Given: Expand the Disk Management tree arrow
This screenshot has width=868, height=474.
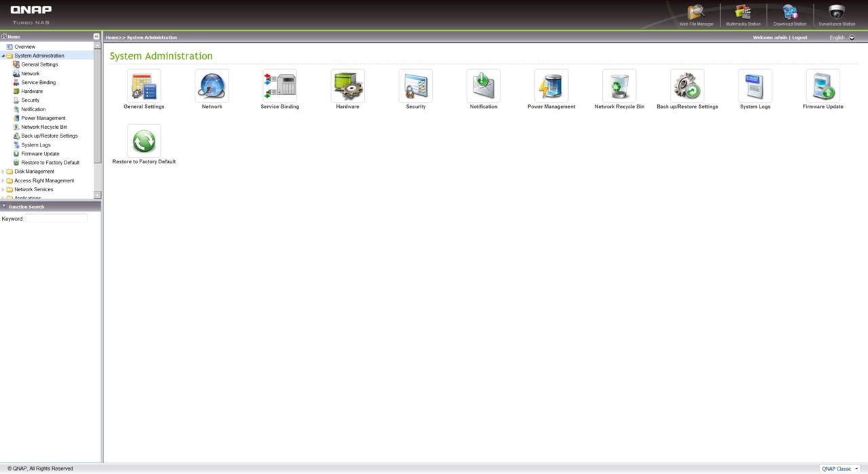Looking at the screenshot, I should 3,172.
